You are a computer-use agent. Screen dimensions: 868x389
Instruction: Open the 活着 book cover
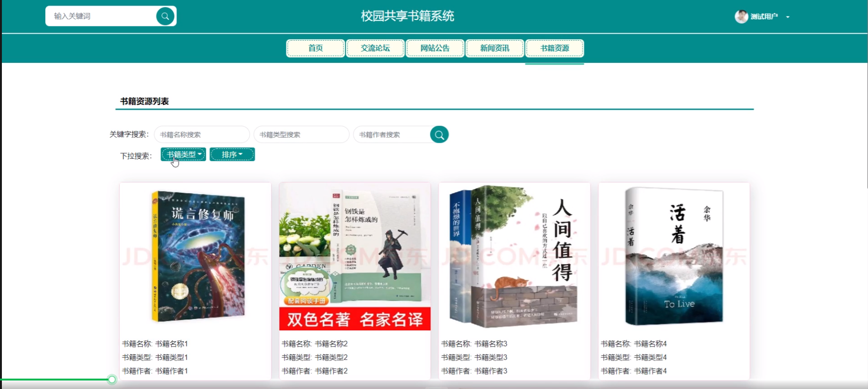pyautogui.click(x=674, y=256)
